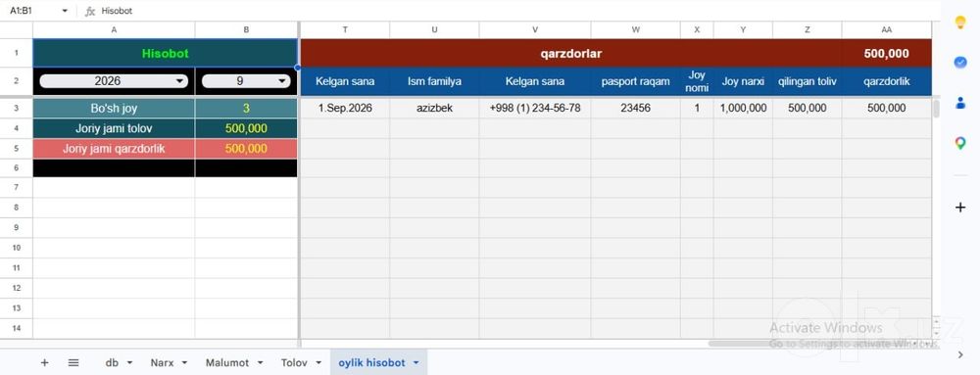Select column V header
This screenshot has width=980, height=375.
[535, 29]
